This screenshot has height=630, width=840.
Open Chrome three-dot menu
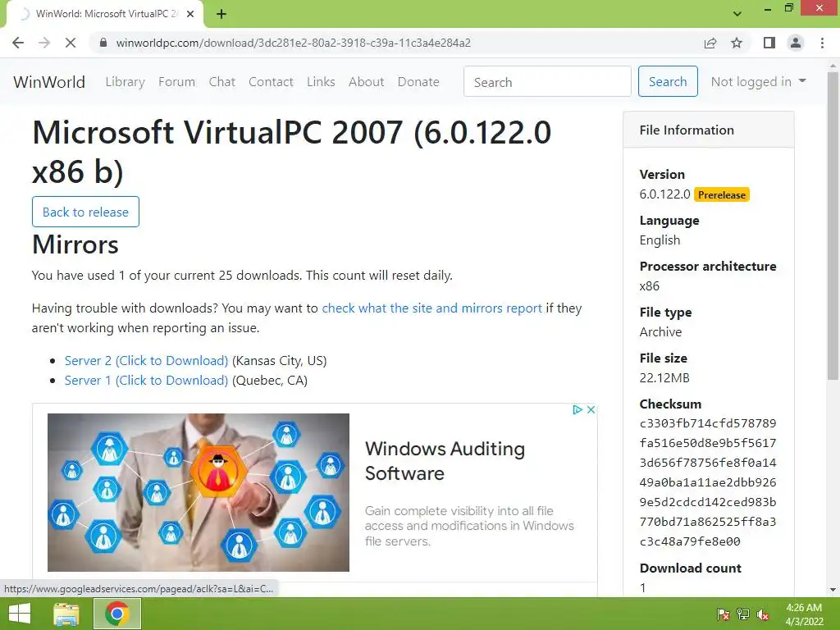click(x=822, y=43)
